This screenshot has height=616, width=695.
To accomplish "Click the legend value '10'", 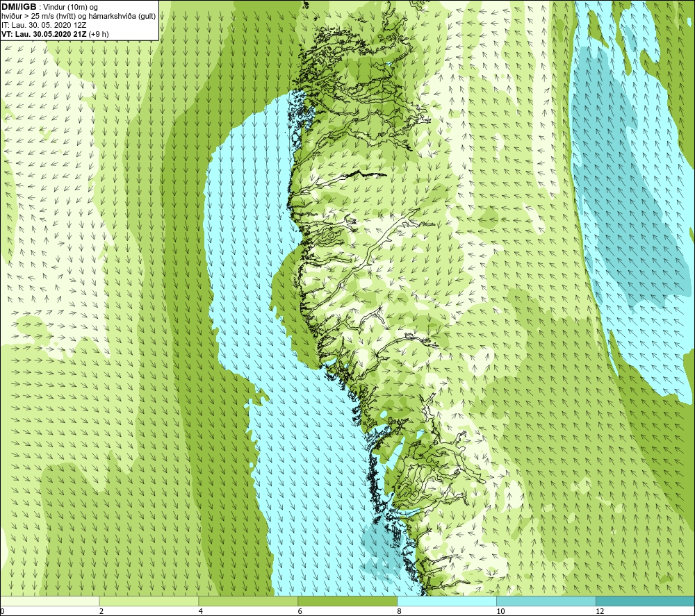I will click(500, 611).
